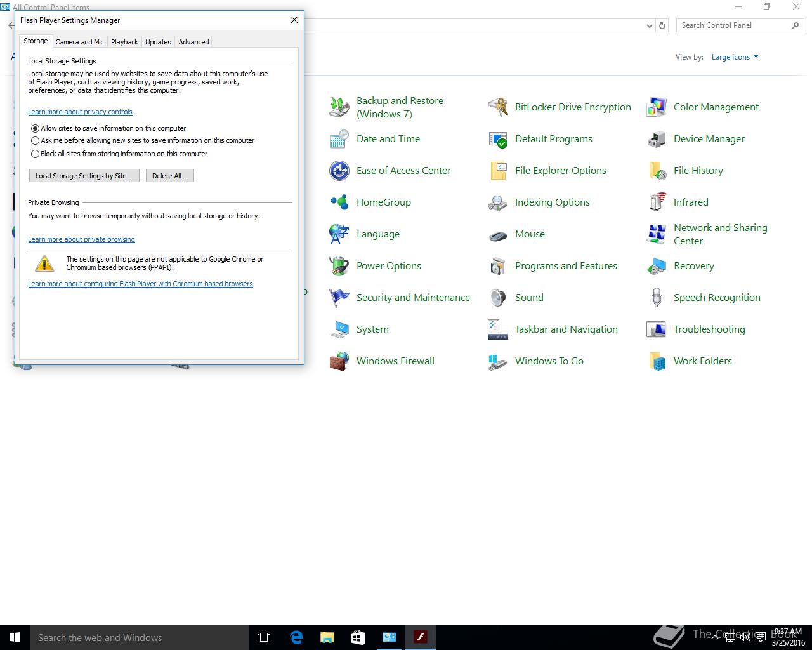Open the Windows Store taskbar icon
The height and width of the screenshot is (650, 812).
tap(358, 637)
